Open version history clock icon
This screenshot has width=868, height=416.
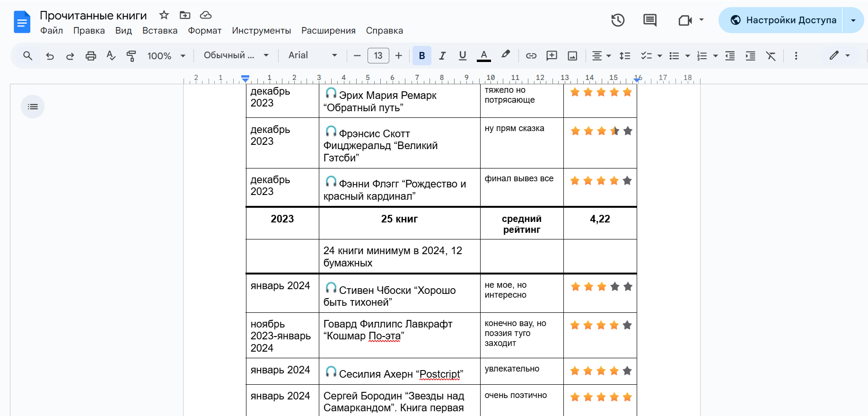(x=618, y=20)
